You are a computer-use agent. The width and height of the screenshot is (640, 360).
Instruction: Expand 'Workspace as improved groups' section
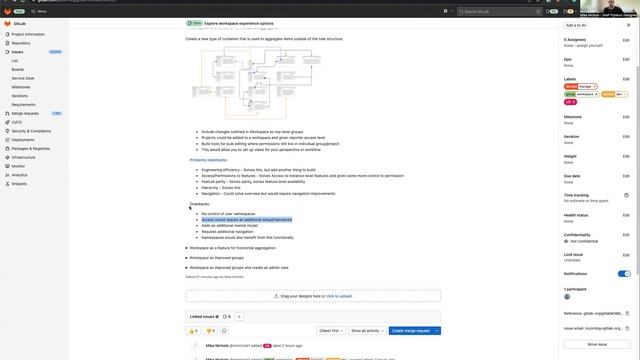216,258
